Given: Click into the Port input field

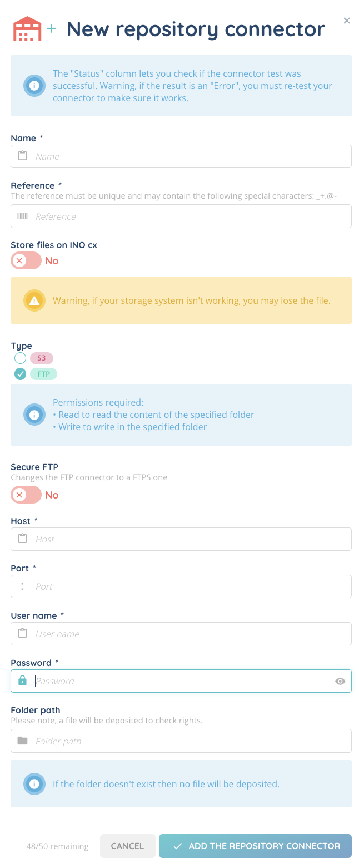Looking at the screenshot, I should click(189, 586).
